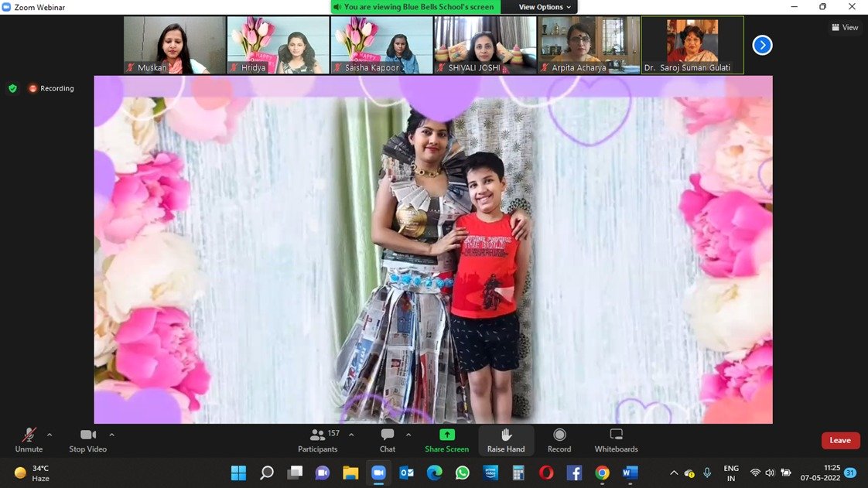Viewport: 868px width, 488px height.
Task: Click the green encryption shield icon
Action: coord(12,88)
